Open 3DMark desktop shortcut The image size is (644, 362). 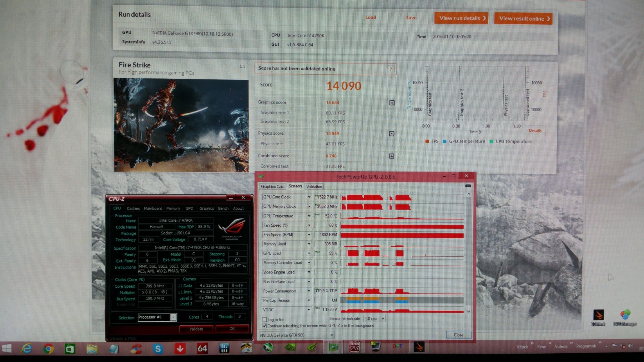pyautogui.click(x=599, y=317)
